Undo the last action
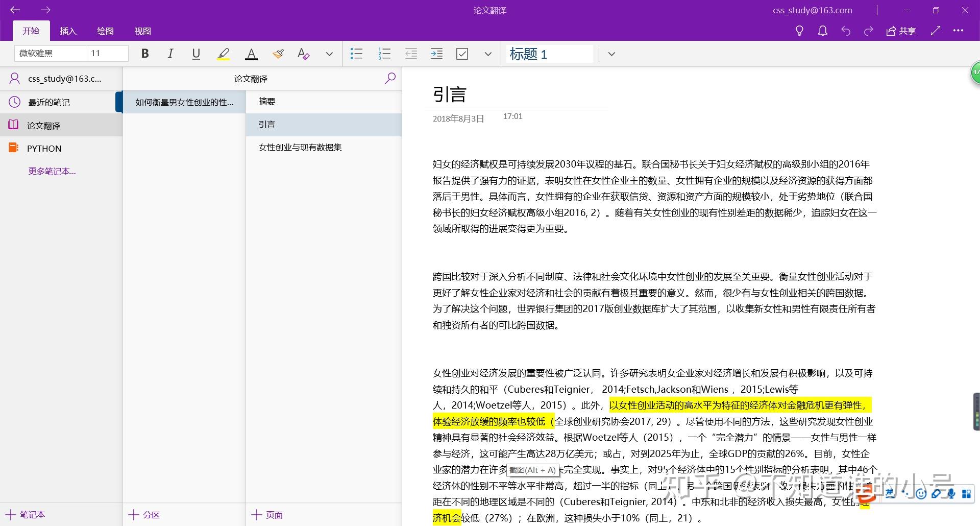 (x=846, y=31)
